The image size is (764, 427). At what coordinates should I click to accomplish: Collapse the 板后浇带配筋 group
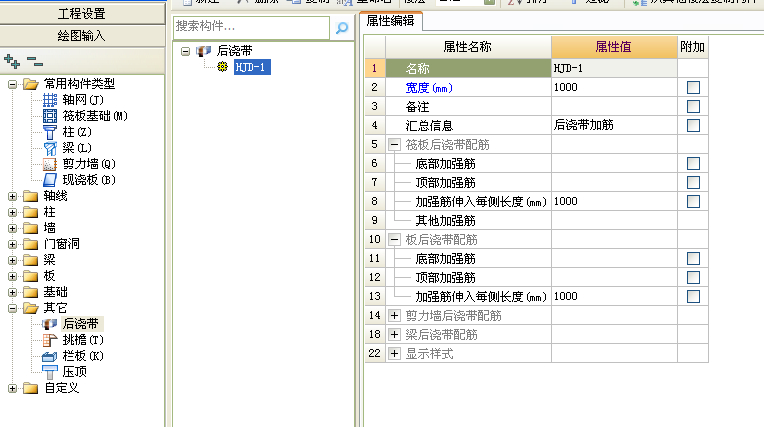click(x=394, y=239)
